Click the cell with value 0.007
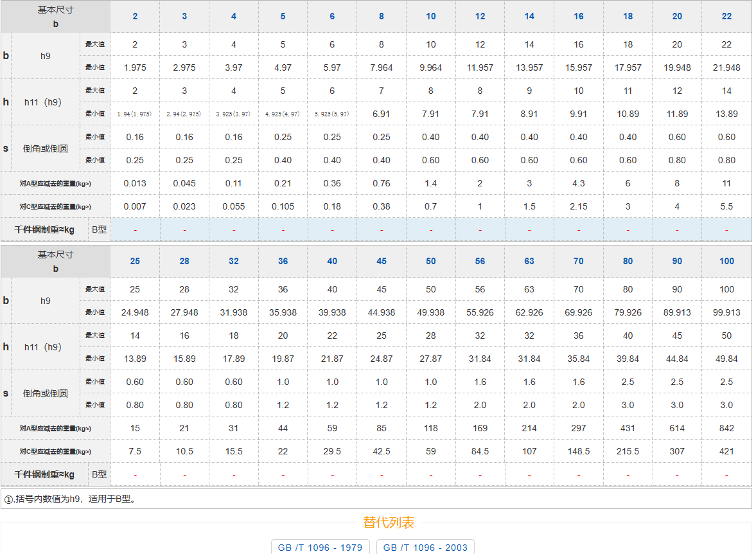Screen dimensions: 756x554 coord(135,206)
